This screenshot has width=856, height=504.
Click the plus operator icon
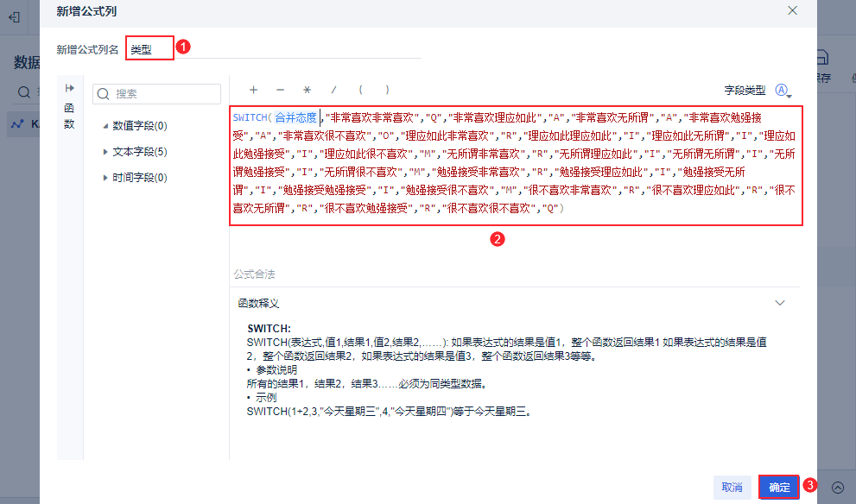[253, 90]
